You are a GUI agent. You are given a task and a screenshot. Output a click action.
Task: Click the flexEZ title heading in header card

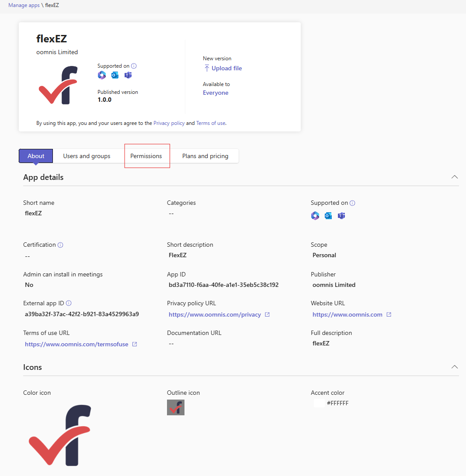click(52, 38)
